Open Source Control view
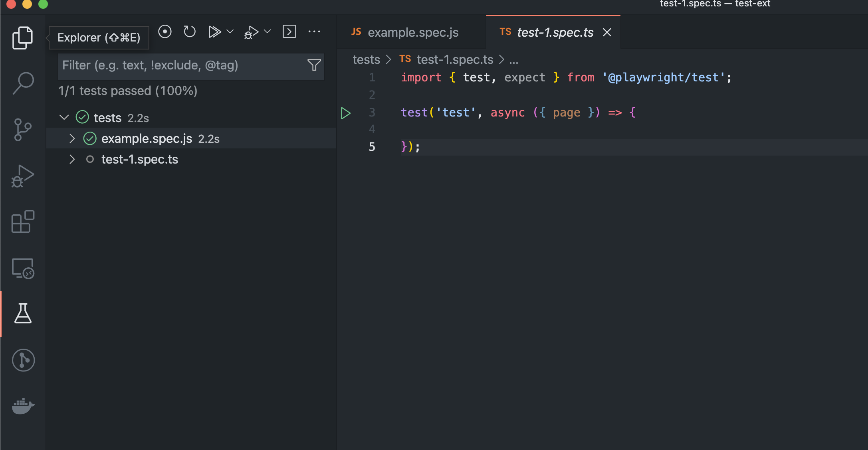Image resolution: width=868 pixels, height=450 pixels. tap(23, 130)
